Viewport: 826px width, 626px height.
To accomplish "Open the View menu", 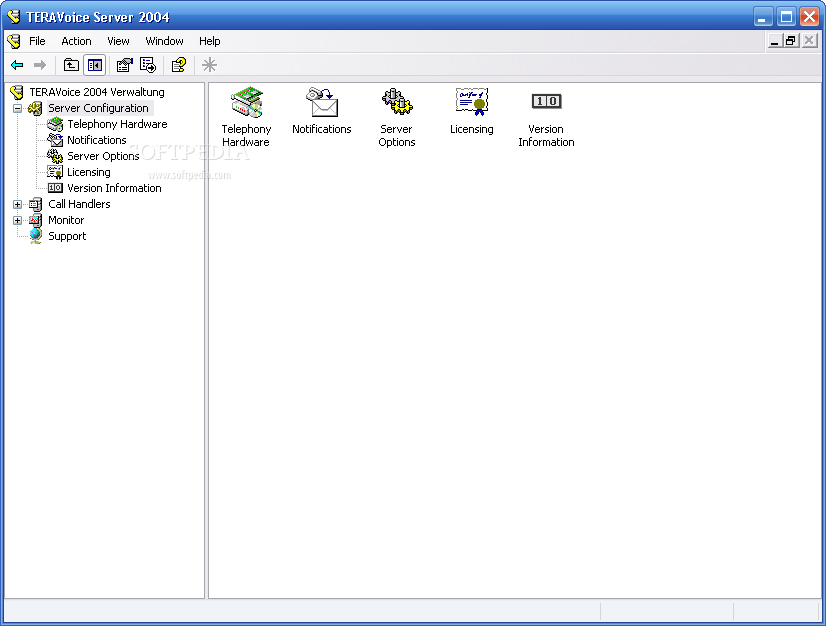I will [119, 41].
